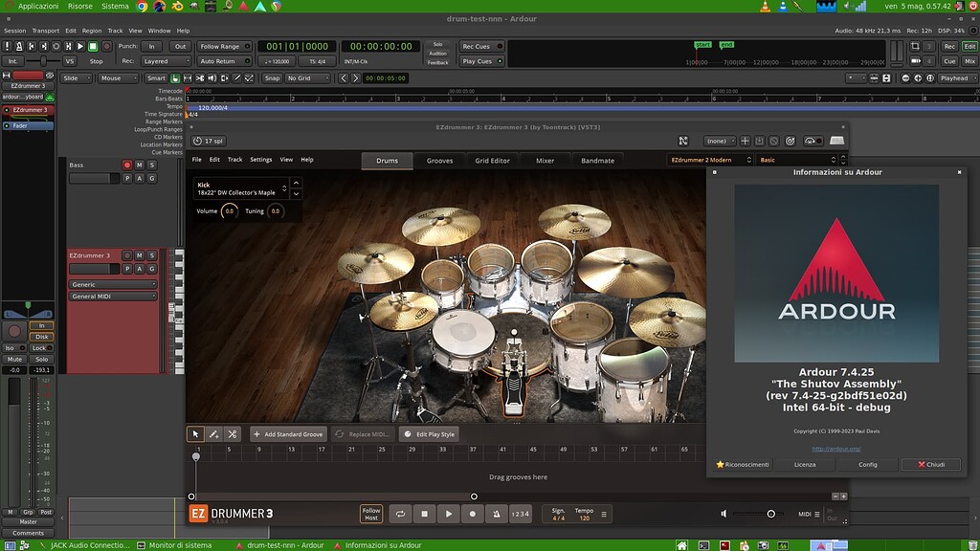
Task: Open the ardour.org link
Action: (836, 449)
